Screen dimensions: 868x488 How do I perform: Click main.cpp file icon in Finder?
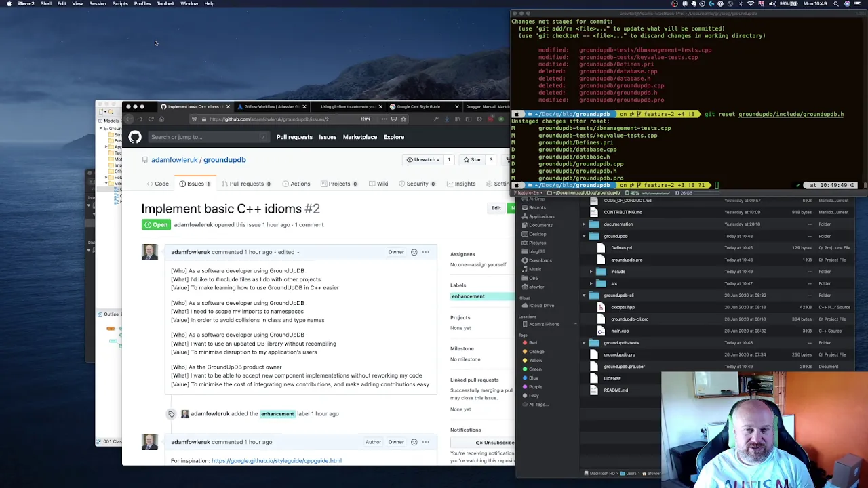[601, 331]
